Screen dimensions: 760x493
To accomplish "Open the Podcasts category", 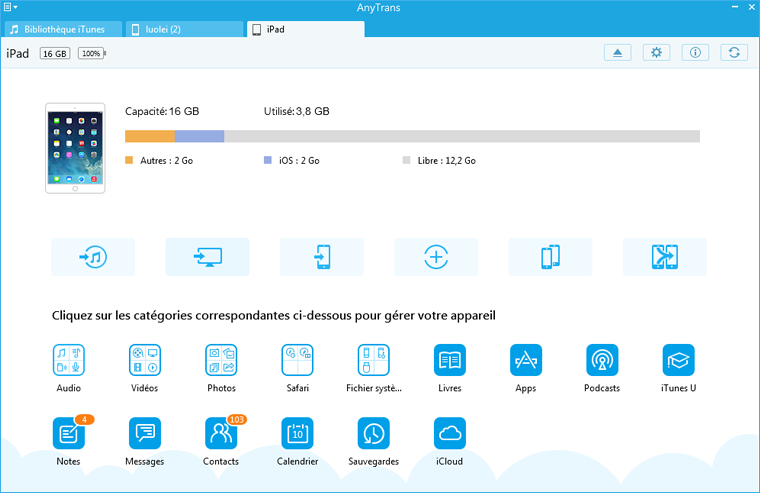I will click(602, 360).
